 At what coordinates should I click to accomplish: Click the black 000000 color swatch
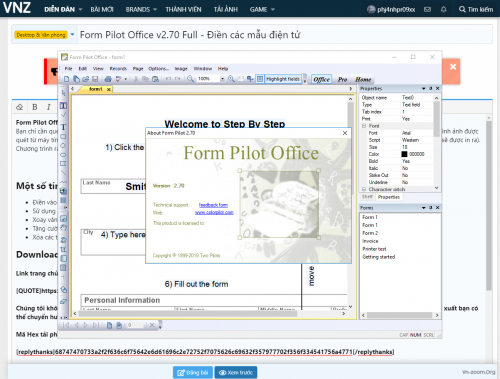(404, 154)
